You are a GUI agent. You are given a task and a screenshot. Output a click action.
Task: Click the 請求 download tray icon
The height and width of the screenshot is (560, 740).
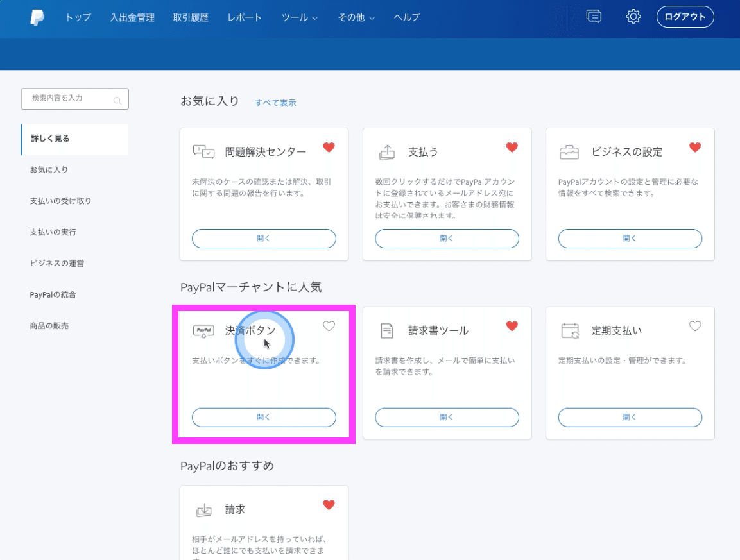pos(204,510)
